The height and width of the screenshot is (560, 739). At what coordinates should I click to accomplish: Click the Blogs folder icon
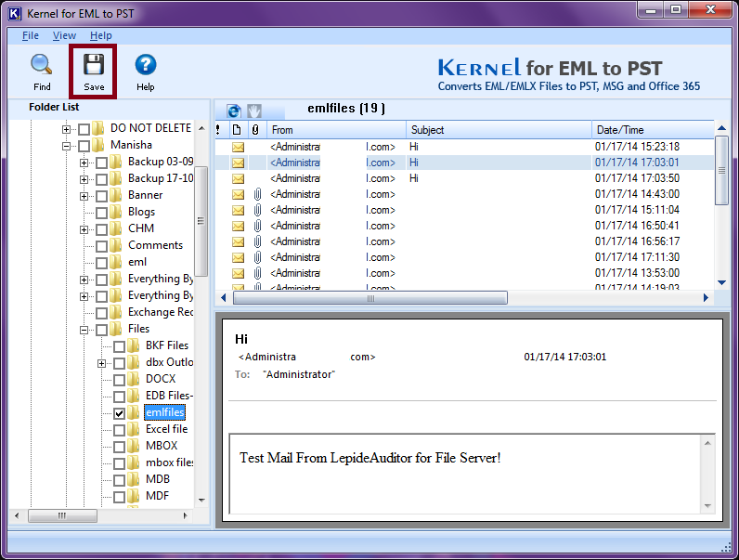pyautogui.click(x=116, y=212)
